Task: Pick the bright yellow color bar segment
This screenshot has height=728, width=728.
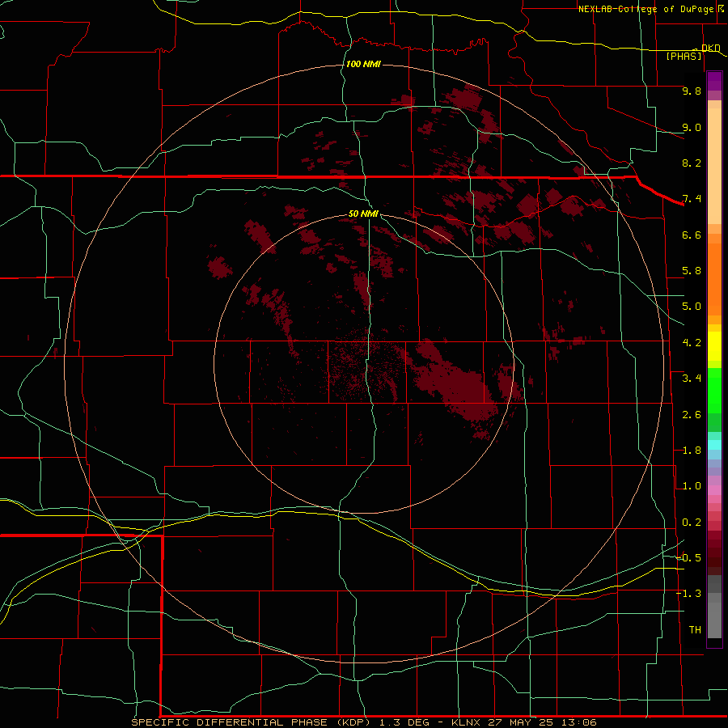Action: point(714,346)
